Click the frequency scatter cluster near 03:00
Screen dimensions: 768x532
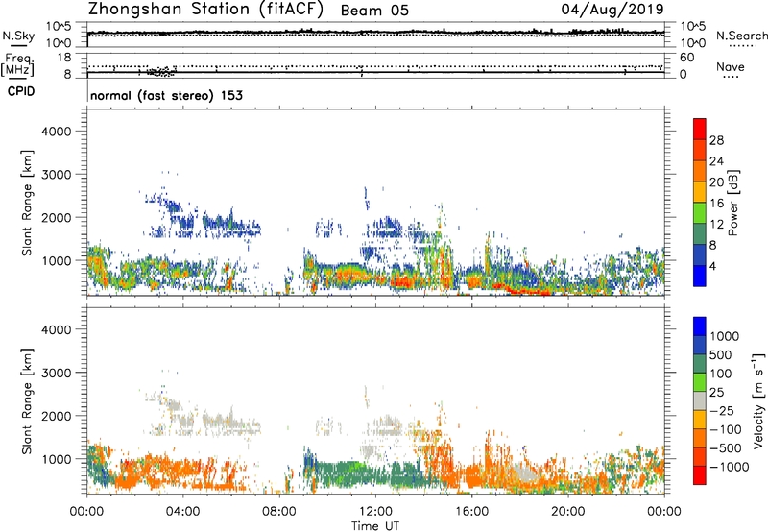(x=160, y=71)
